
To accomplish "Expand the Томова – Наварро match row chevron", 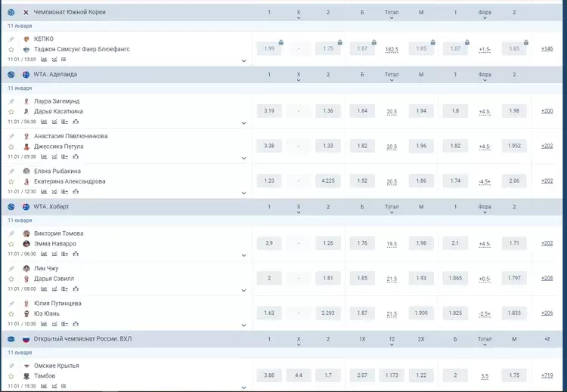I will tap(243, 255).
